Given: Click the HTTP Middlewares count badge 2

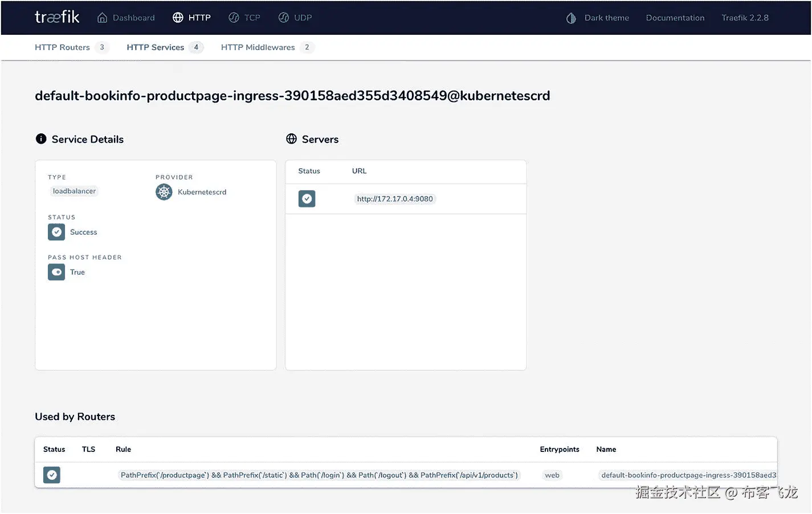Looking at the screenshot, I should pos(307,47).
